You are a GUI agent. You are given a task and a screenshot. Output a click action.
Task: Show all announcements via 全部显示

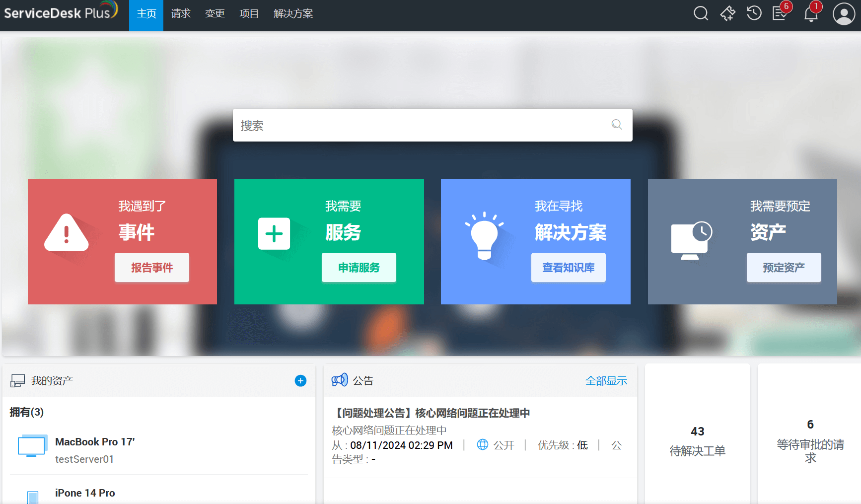(x=606, y=380)
